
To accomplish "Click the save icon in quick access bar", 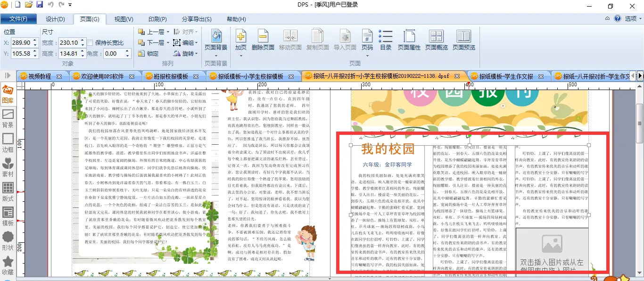I will pos(40,5).
